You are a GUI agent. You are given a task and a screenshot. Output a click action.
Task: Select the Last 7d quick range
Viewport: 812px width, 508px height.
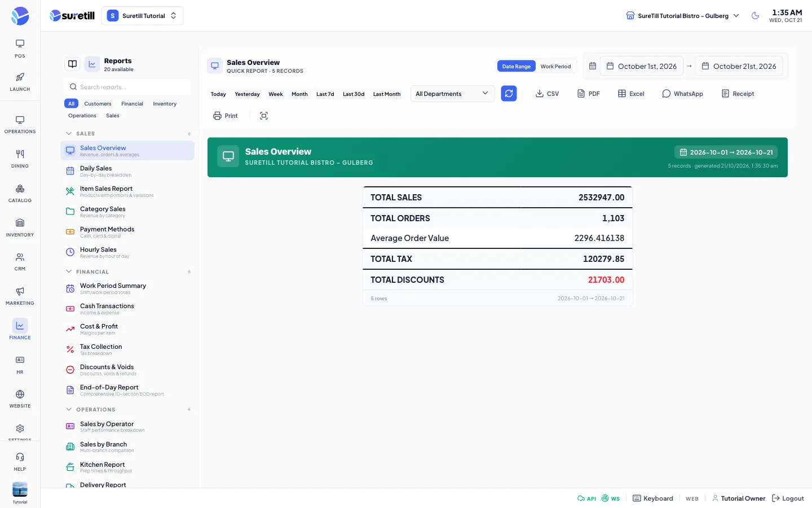[325, 94]
